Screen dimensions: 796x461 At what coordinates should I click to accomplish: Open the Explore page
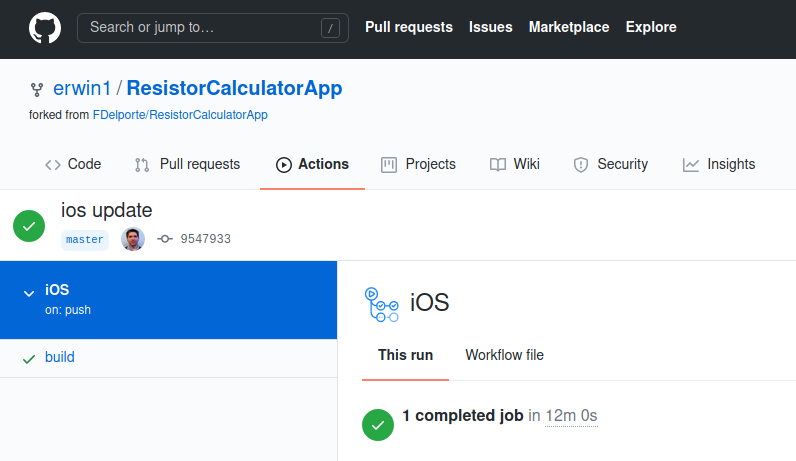pos(651,27)
